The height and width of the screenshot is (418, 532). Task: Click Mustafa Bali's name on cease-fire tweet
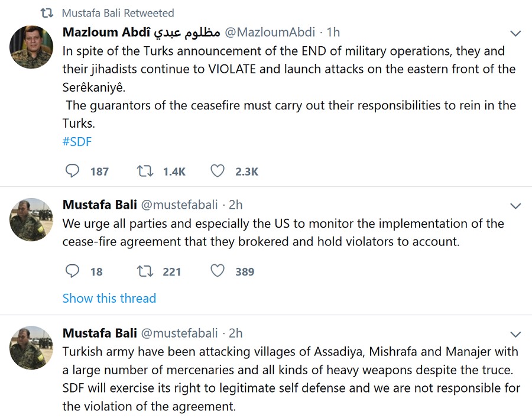99,205
